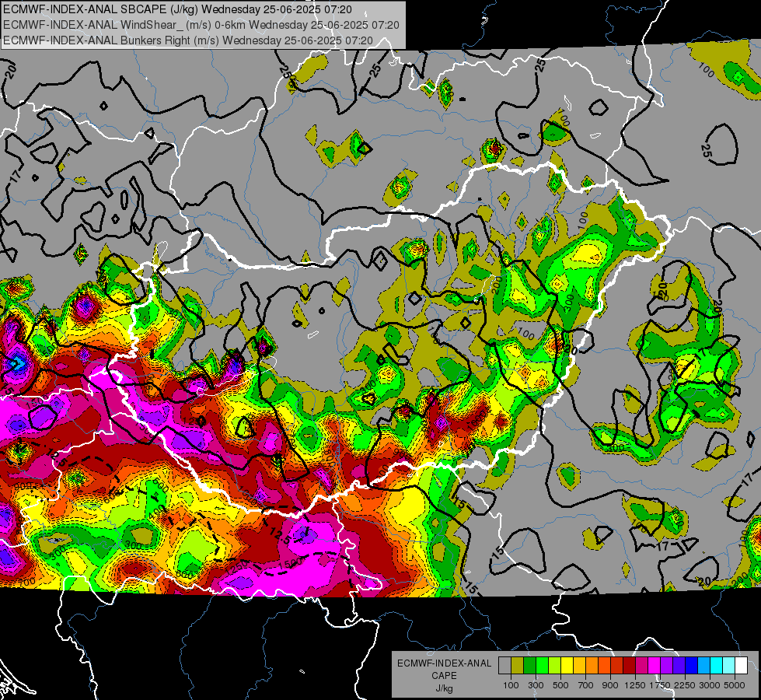
Task: Click the legend scale value 900
Action: click(610, 685)
